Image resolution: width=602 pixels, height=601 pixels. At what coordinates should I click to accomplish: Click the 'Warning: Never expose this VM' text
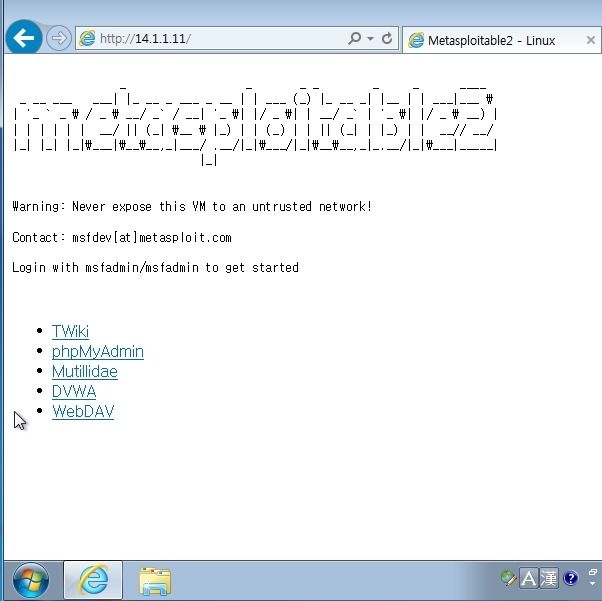point(192,207)
